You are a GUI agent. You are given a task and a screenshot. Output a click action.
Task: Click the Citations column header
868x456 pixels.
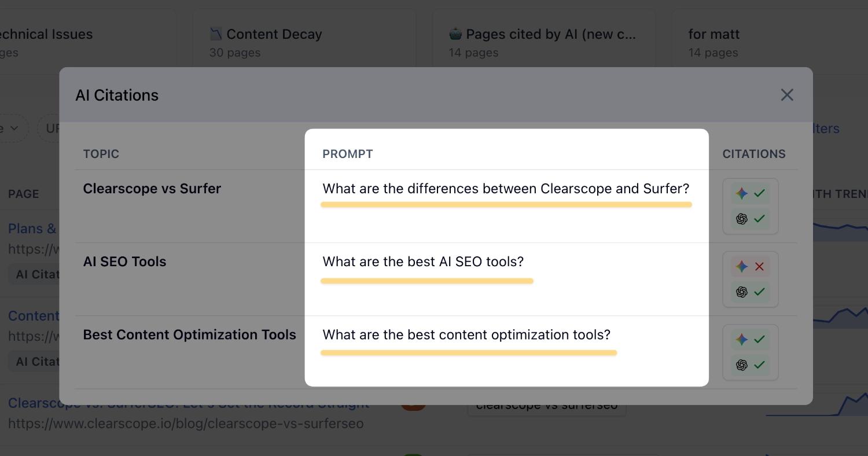point(753,154)
